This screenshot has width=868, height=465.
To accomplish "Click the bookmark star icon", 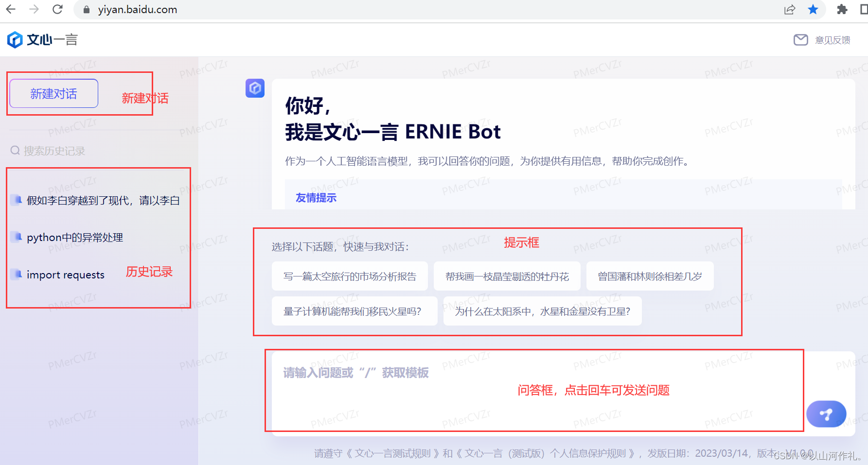I will [x=813, y=9].
